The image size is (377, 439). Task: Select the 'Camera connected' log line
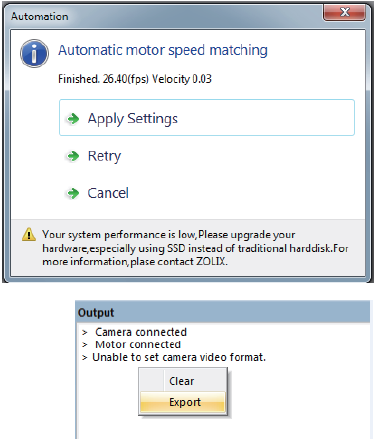coord(141,332)
